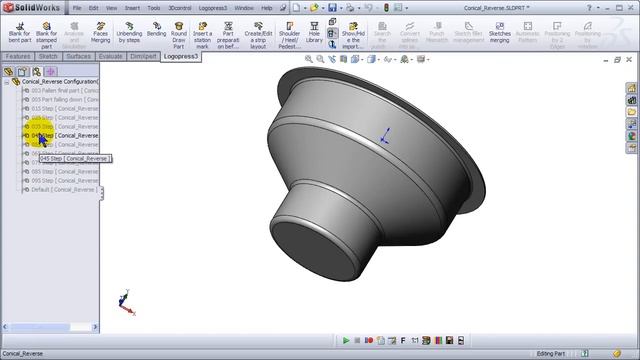This screenshot has height=360, width=640.
Task: Click Zoom to Fit in view toolbar
Action: [309, 60]
